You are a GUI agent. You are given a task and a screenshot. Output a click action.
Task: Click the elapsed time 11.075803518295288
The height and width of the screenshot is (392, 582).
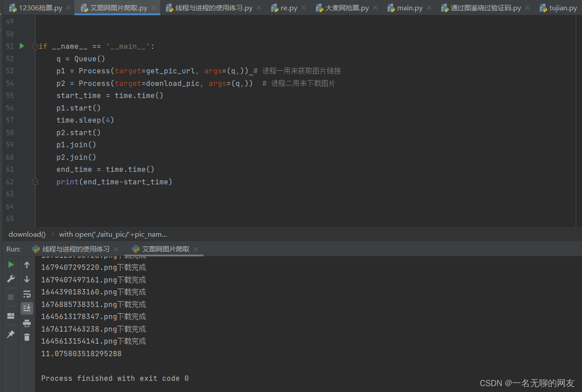pos(81,354)
